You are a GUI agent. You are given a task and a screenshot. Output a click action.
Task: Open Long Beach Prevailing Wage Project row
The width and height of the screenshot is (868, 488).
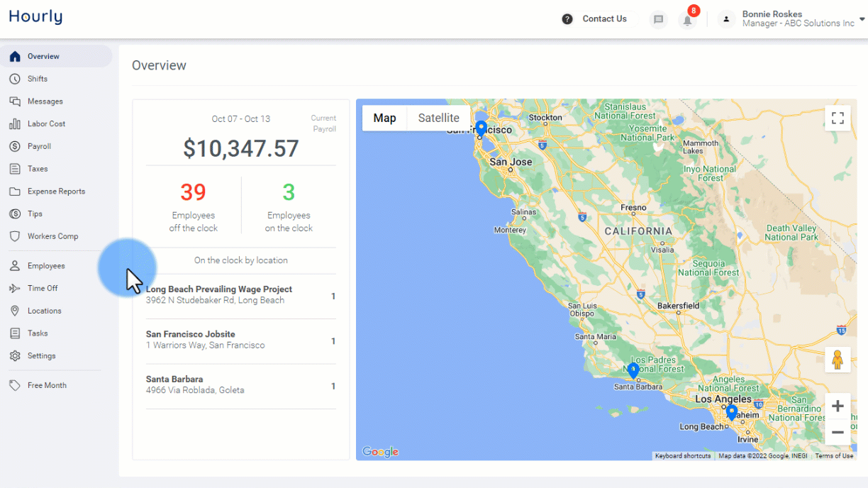pos(241,295)
